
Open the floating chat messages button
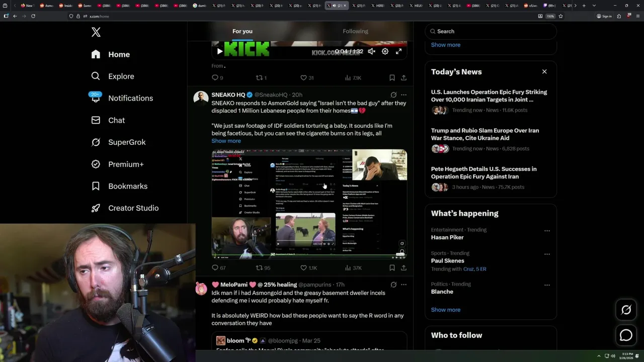coord(626,335)
